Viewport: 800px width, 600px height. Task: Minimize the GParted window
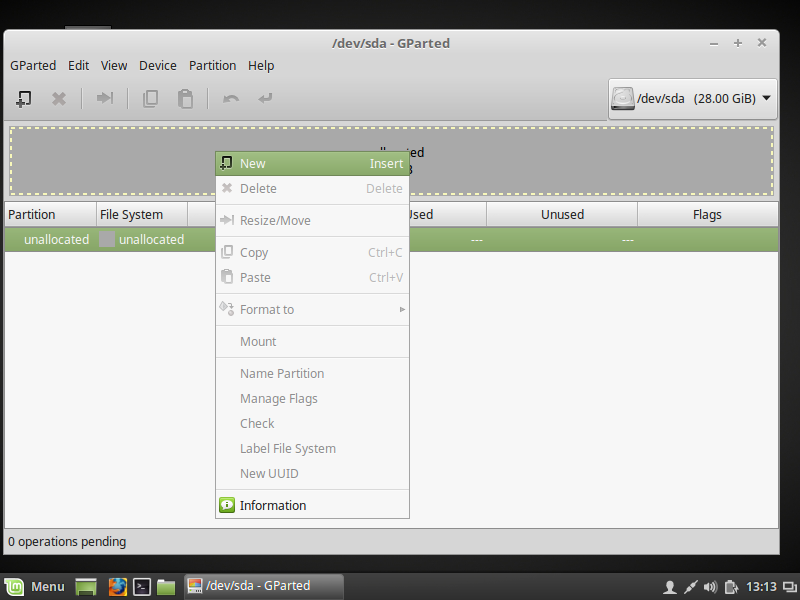click(714, 44)
